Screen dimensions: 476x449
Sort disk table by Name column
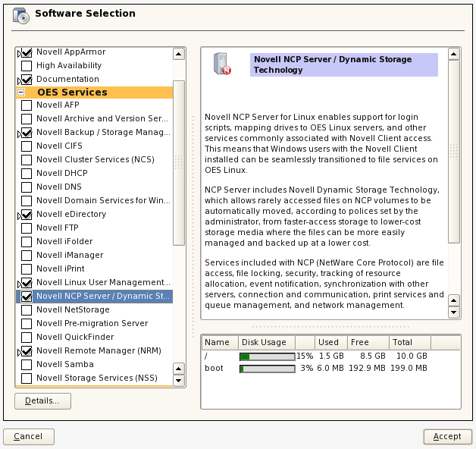[220, 342]
